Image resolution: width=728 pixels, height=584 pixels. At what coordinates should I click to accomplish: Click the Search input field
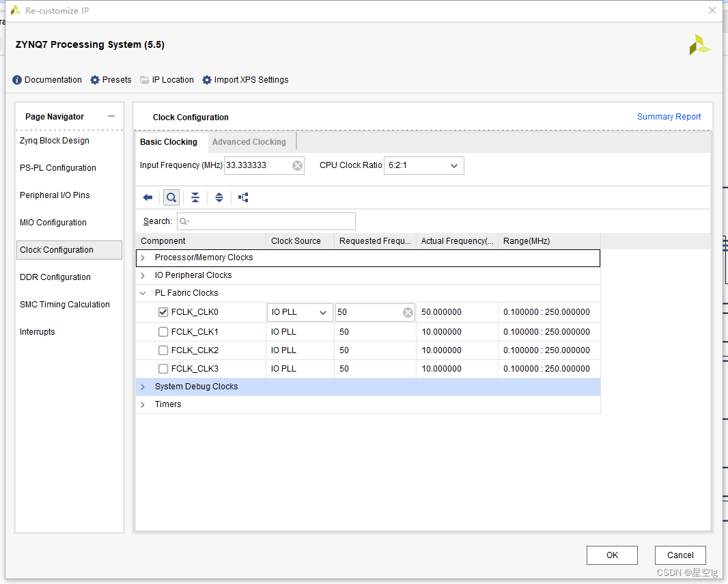pos(266,221)
